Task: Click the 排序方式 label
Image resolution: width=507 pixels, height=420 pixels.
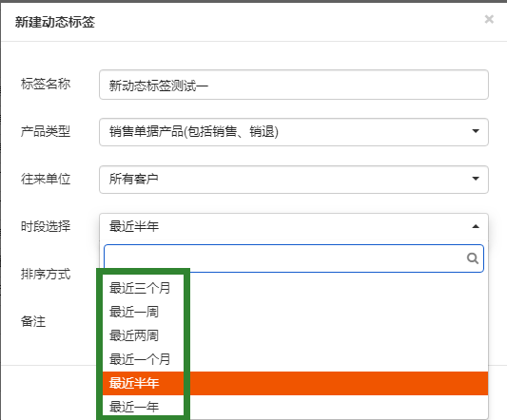Action: point(46,274)
